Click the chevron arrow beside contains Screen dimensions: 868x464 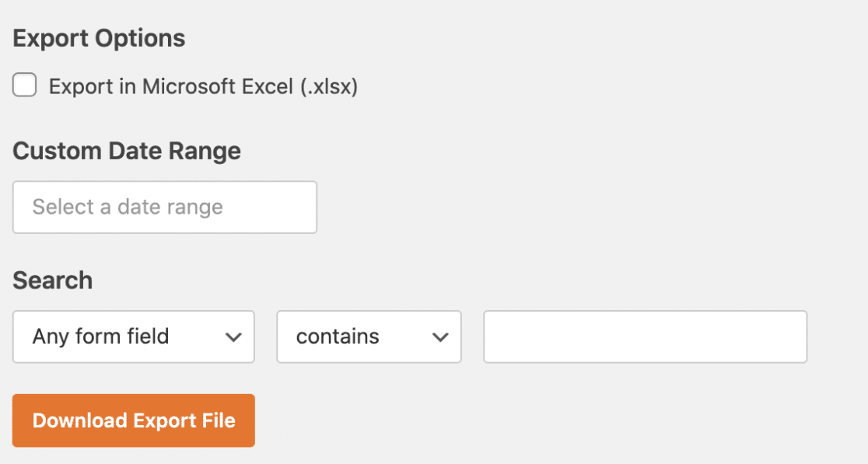pos(440,337)
